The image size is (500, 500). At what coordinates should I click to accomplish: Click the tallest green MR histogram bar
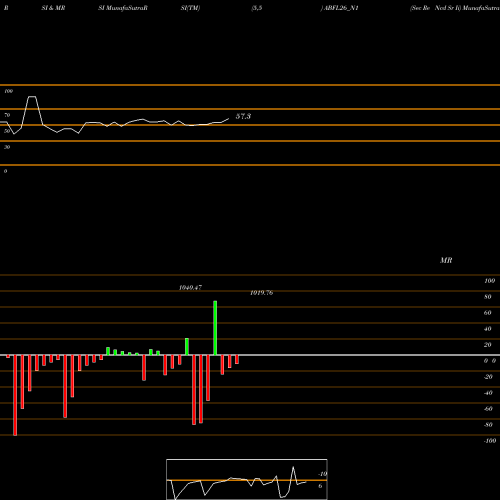[215, 328]
